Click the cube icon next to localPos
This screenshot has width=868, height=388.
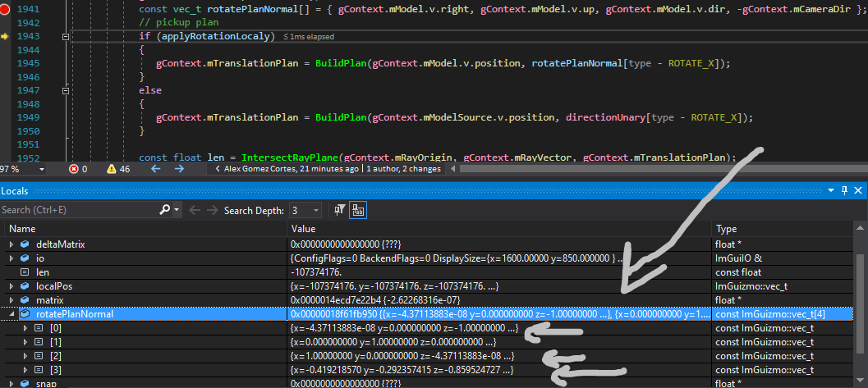(25, 286)
